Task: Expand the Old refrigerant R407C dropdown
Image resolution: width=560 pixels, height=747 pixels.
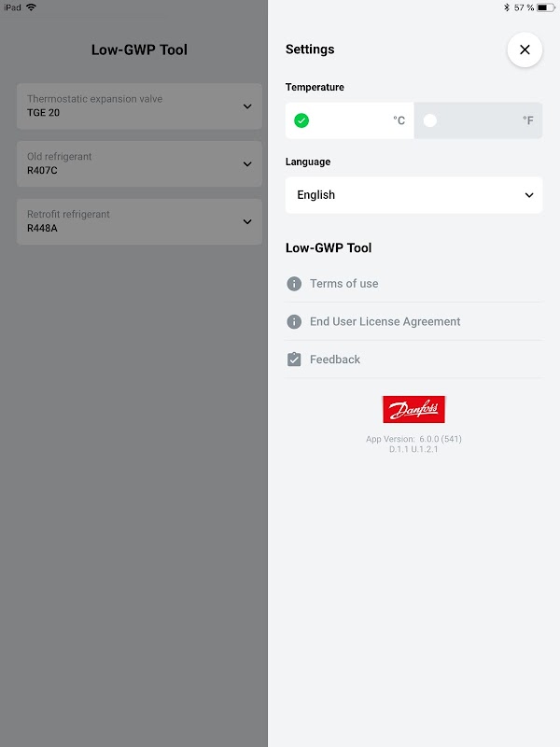Action: point(139,164)
